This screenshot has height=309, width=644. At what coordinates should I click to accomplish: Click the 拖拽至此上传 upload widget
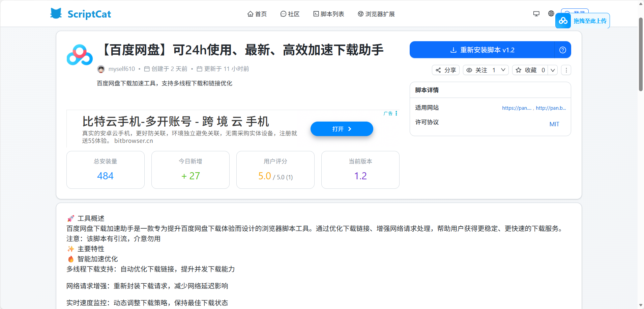[x=583, y=21]
